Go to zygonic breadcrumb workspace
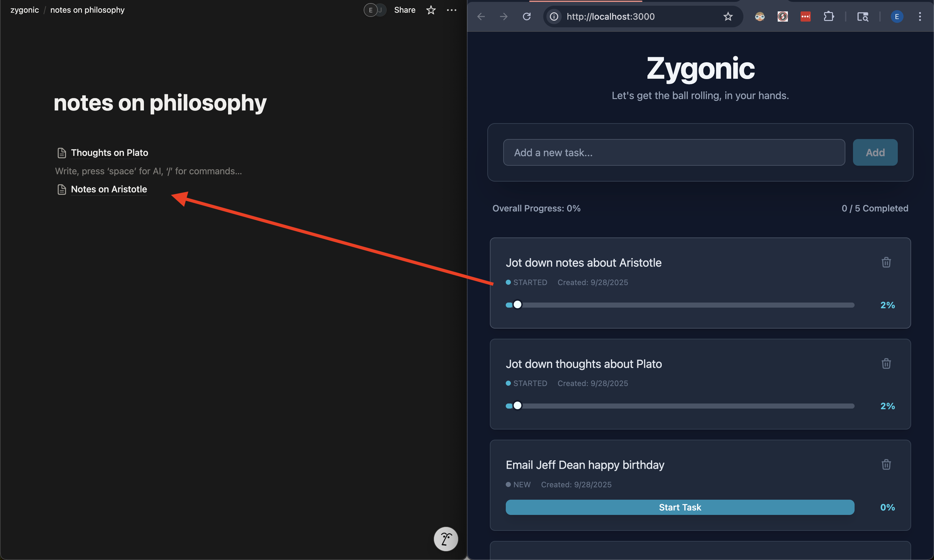 coord(24,10)
